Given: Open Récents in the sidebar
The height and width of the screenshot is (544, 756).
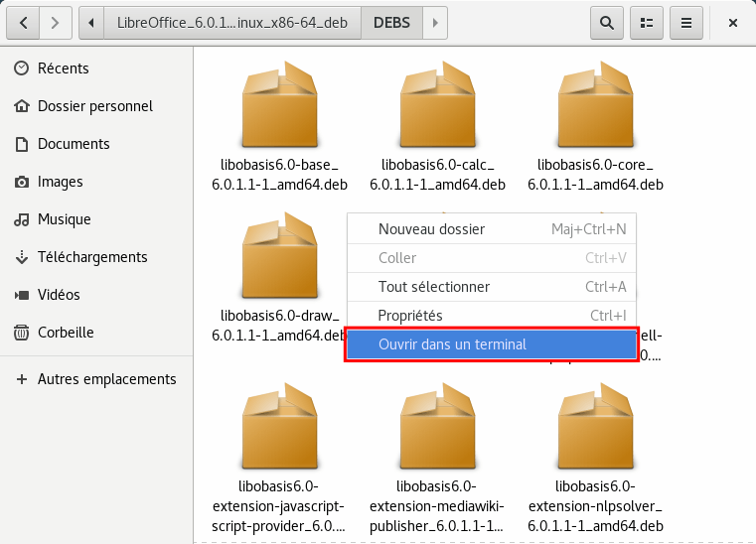Looking at the screenshot, I should pyautogui.click(x=96, y=68).
